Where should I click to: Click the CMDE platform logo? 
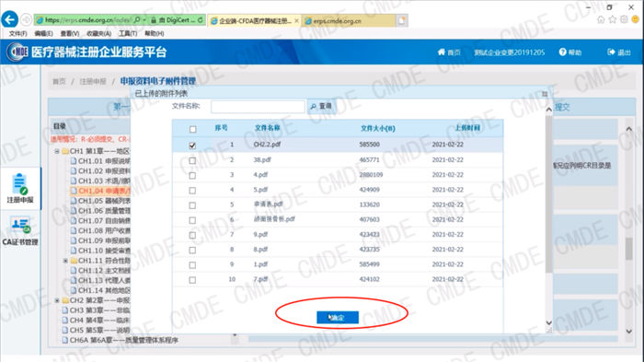point(17,52)
